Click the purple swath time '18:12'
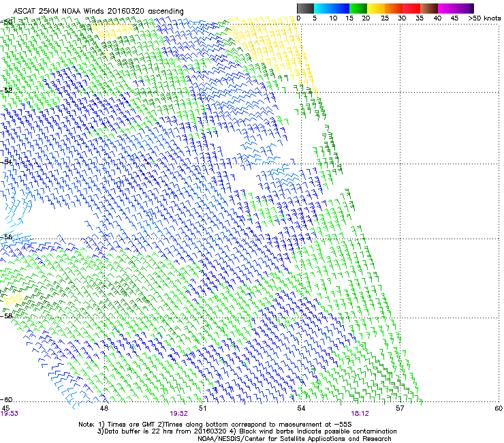504x443 pixels. pos(360,414)
